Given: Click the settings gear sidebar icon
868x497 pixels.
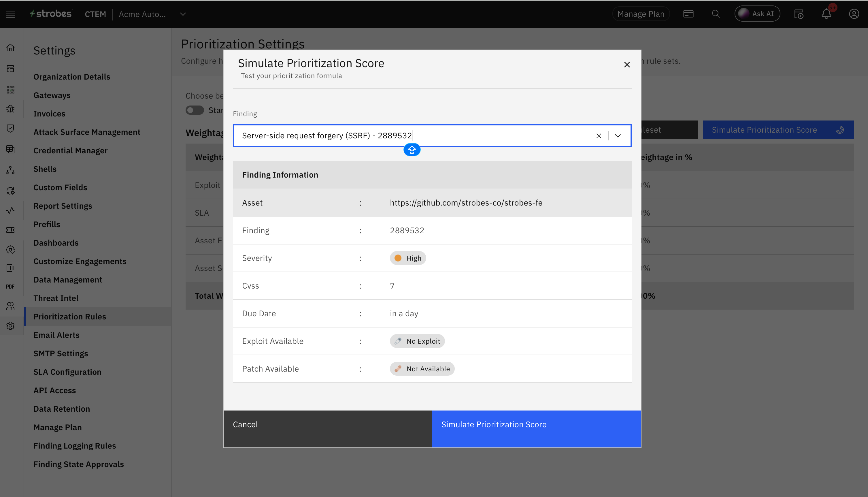Looking at the screenshot, I should 11,326.
